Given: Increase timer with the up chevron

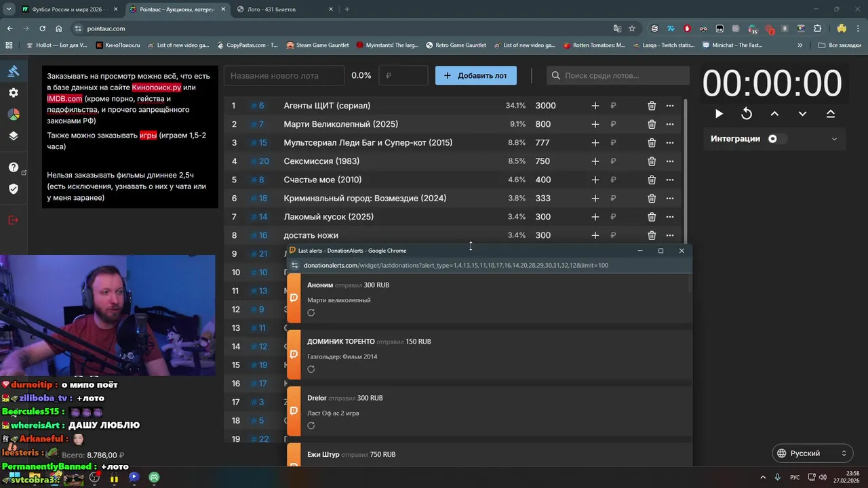Looking at the screenshot, I should pos(774,114).
